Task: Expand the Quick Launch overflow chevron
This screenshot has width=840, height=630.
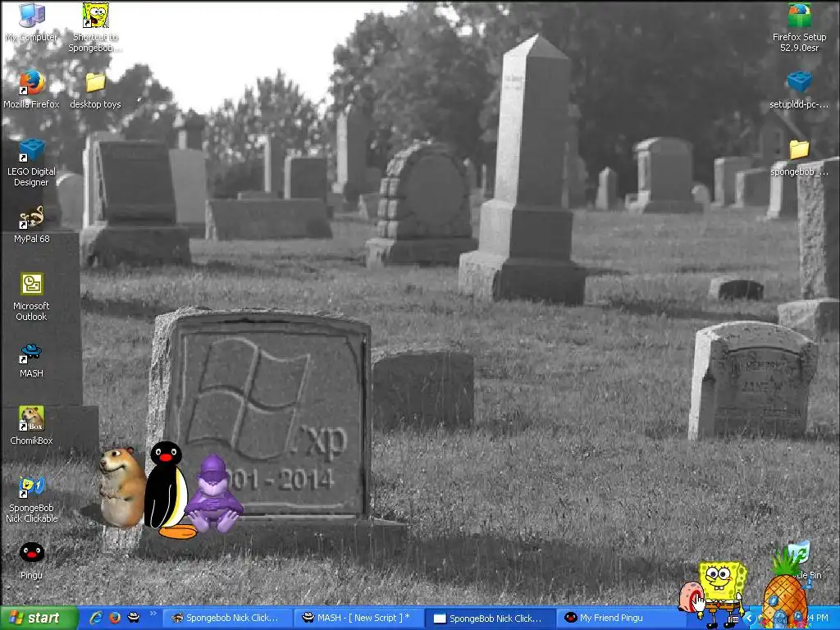Action: pyautogui.click(x=153, y=614)
